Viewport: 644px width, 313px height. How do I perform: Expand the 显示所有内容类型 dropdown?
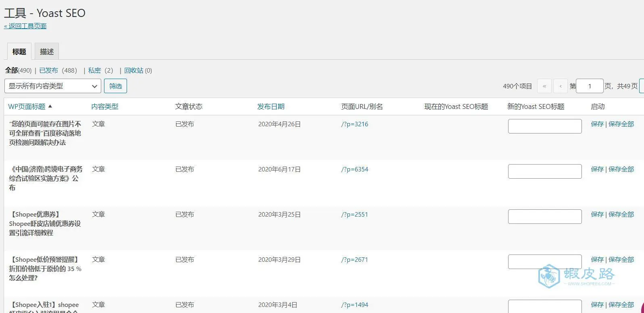53,86
